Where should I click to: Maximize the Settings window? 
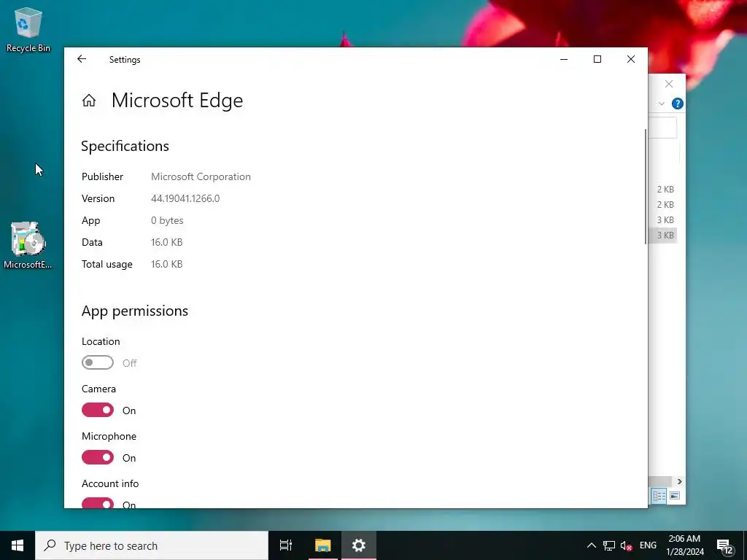point(597,59)
